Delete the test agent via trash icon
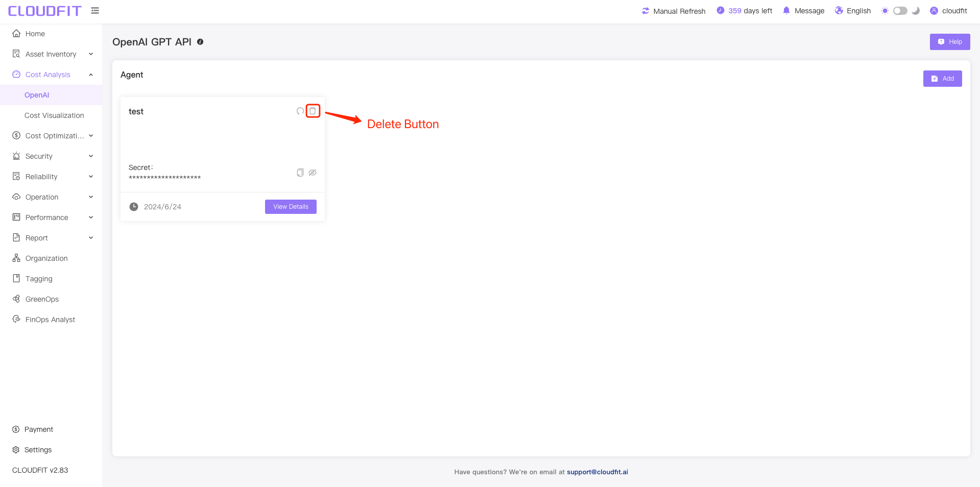Screen dimensions: 980x487 pyautogui.click(x=313, y=111)
